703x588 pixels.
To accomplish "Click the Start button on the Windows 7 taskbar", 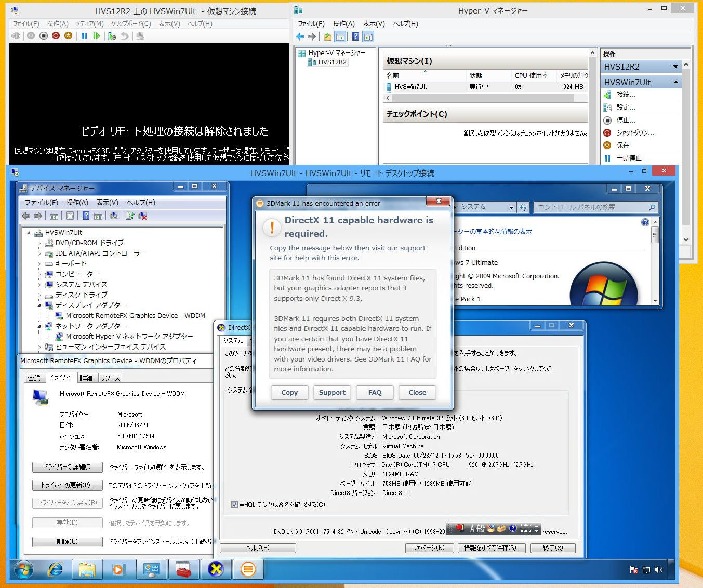I will click(x=24, y=570).
